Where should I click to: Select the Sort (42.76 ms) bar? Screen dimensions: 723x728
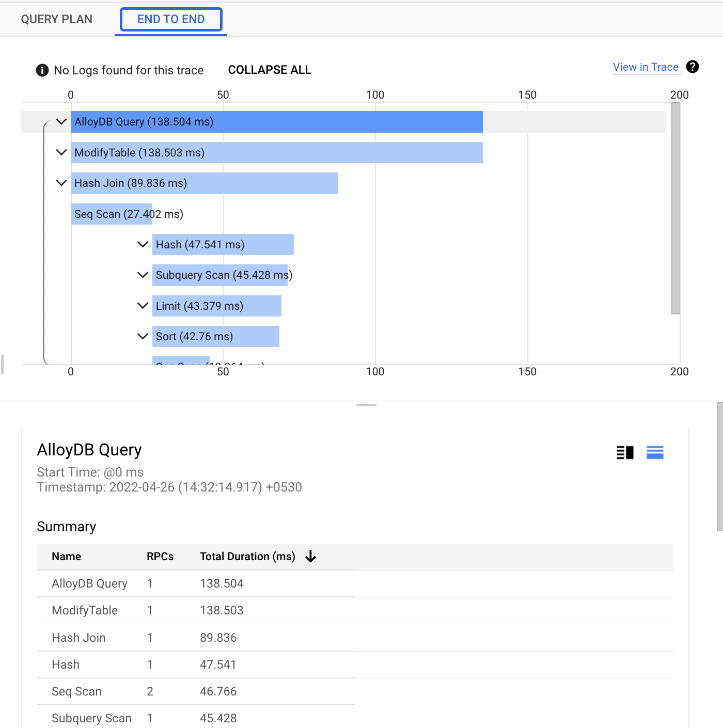tap(216, 337)
